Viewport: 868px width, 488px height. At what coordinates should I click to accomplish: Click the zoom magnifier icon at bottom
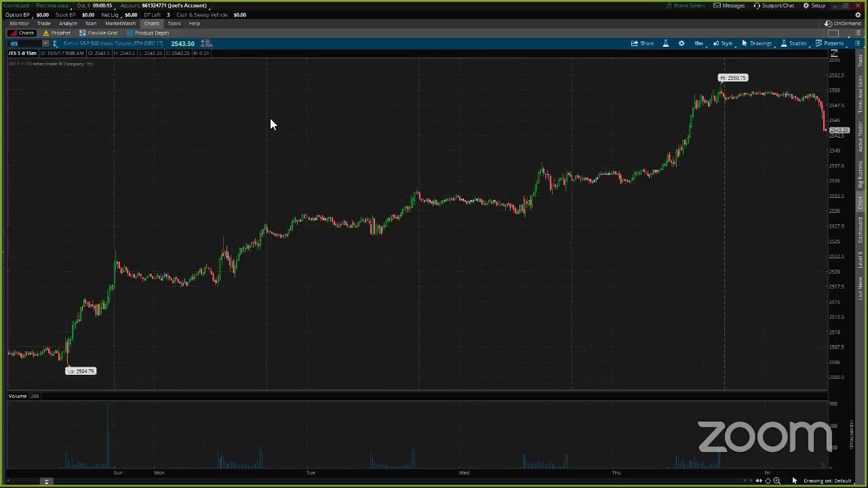pos(776,481)
